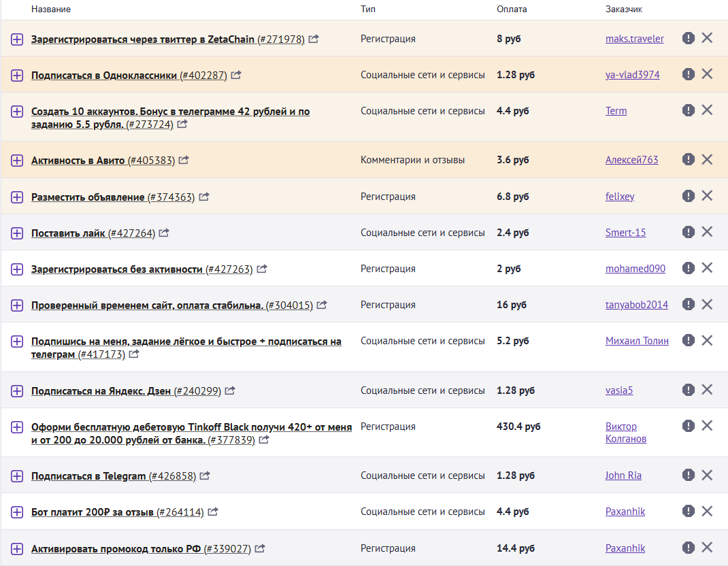728x566 pixels.
Task: Hide the Виктор Колганов task with X
Action: 707,426
